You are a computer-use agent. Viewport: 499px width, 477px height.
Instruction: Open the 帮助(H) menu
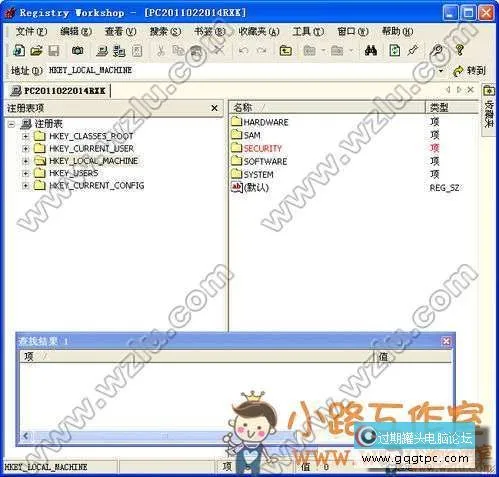397,31
